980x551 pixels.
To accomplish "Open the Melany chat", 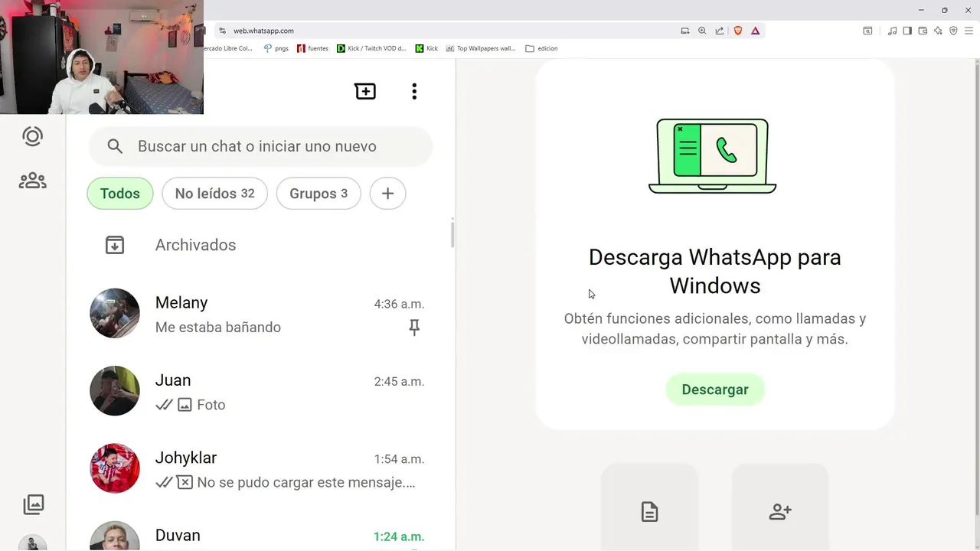I will click(x=260, y=315).
